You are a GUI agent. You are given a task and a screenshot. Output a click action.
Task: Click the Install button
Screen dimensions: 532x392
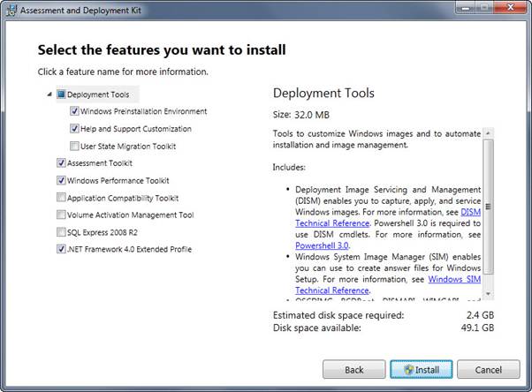[x=421, y=369]
